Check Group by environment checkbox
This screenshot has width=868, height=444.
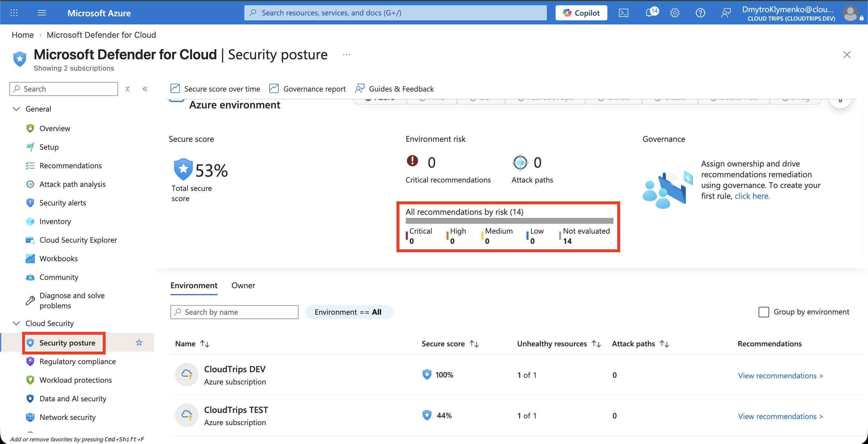(764, 312)
